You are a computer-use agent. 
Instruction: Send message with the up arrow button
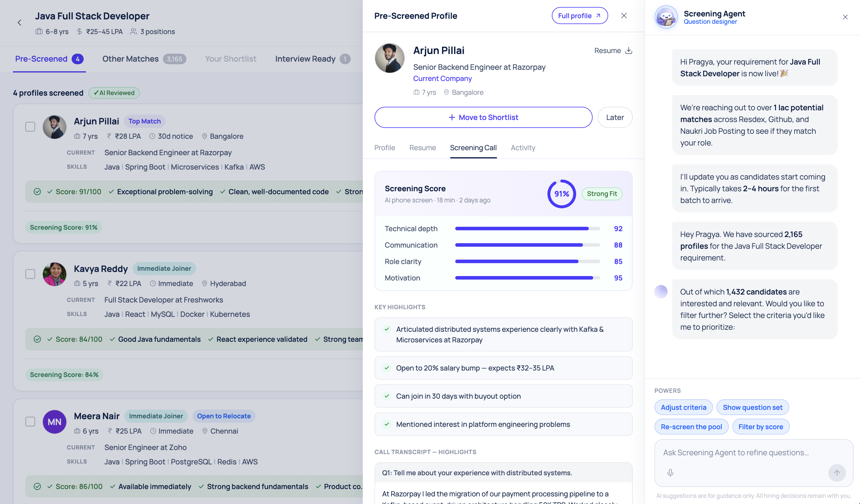point(837,473)
